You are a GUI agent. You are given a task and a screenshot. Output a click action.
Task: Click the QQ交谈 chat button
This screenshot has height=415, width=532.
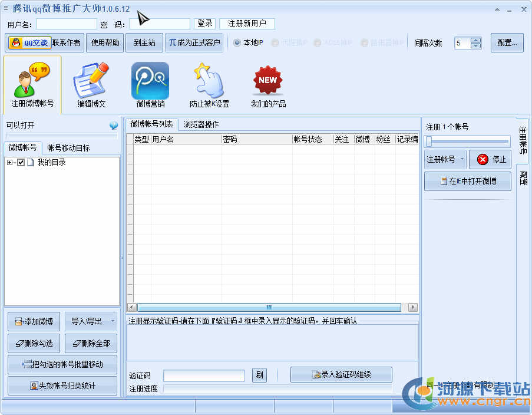click(30, 43)
